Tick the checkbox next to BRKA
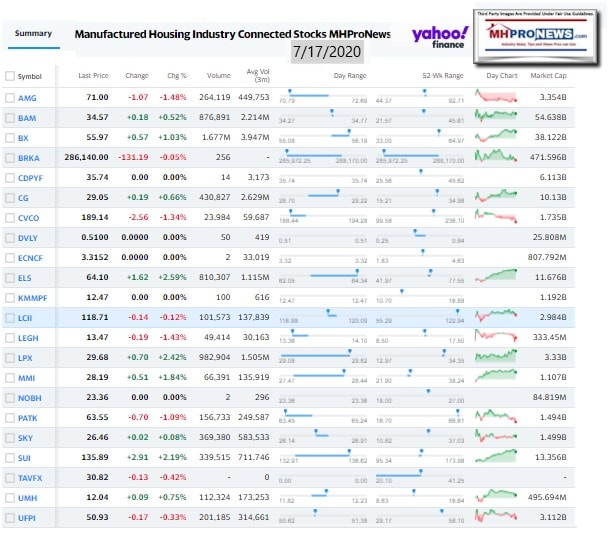Screen dimensions: 609x539 pos(10,157)
